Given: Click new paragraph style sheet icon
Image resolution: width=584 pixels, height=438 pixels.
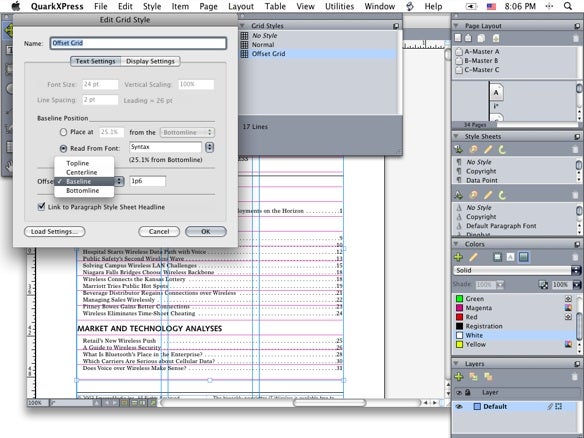Looking at the screenshot, I should pyautogui.click(x=459, y=149).
